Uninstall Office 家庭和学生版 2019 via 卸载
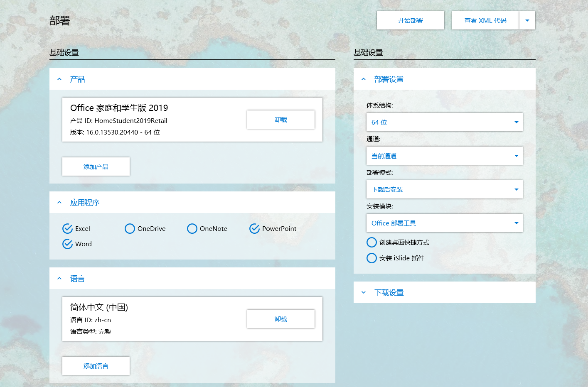 click(x=281, y=120)
